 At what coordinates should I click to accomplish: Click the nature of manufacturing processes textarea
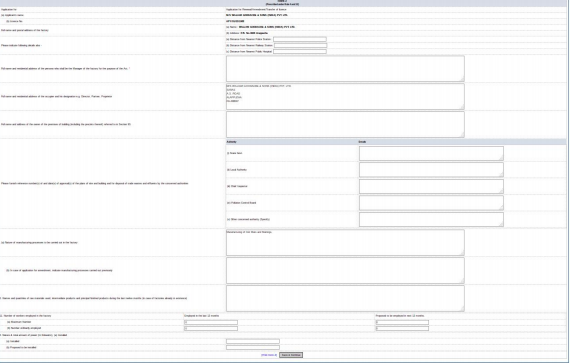click(x=345, y=242)
